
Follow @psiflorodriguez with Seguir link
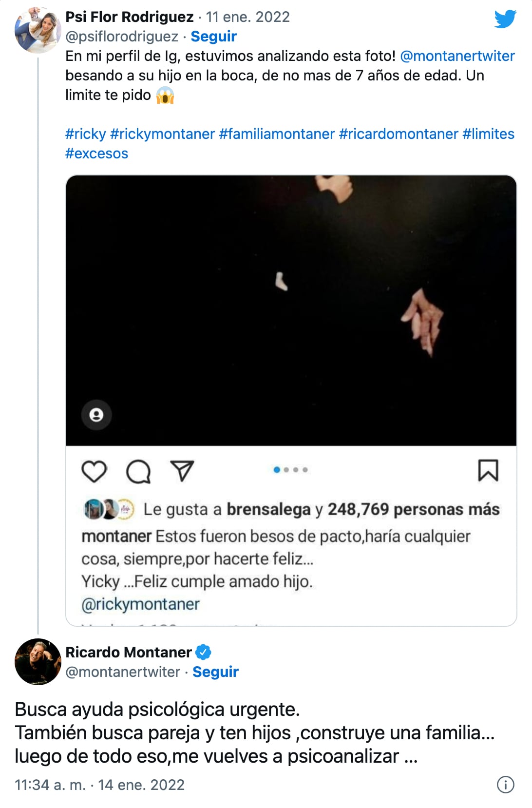click(x=213, y=37)
